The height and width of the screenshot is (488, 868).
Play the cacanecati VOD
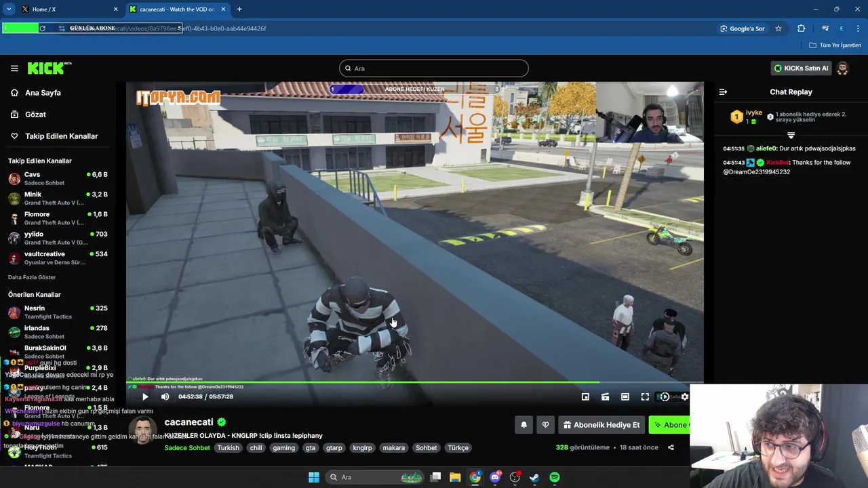pos(144,396)
